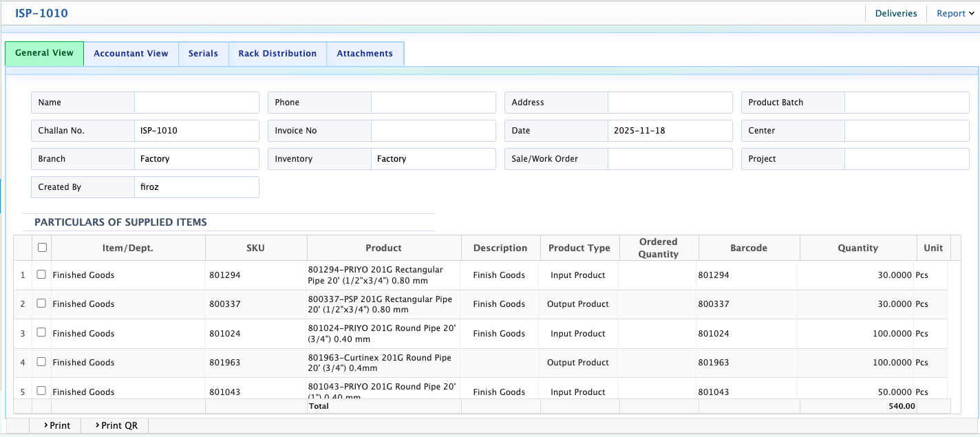980x437 pixels.
Task: Focus the Invoice No field
Action: [434, 131]
